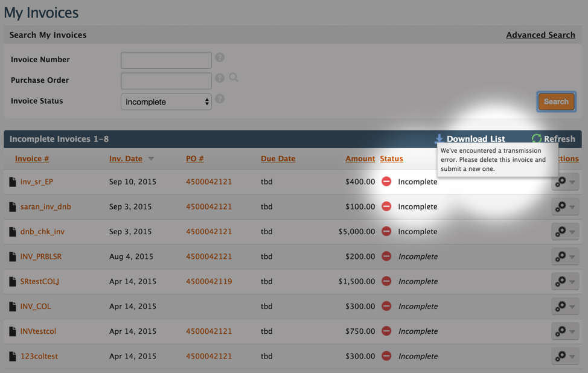Sort by the Invoice # column header
The height and width of the screenshot is (373, 588).
click(x=31, y=158)
